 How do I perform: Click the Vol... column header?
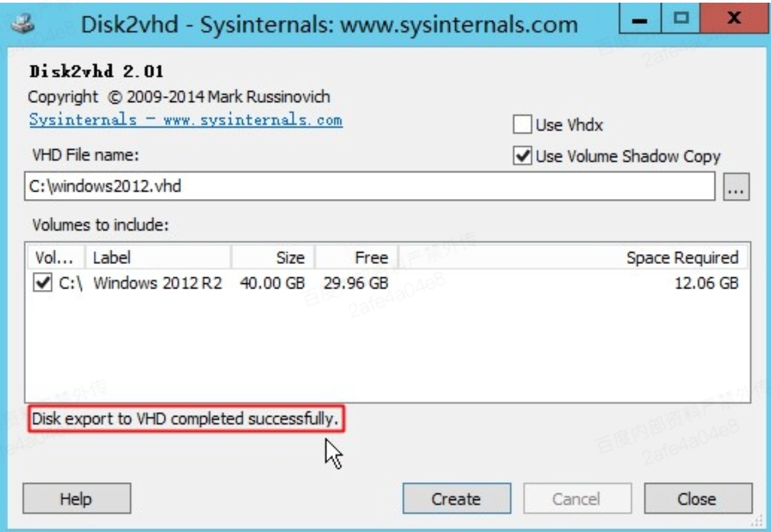(56, 257)
